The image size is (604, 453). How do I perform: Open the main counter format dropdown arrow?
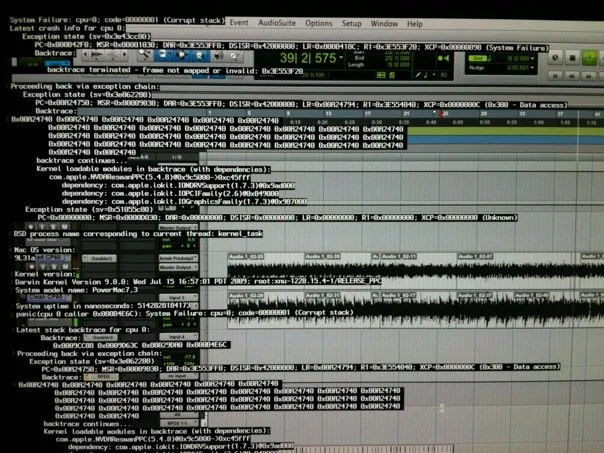tap(341, 58)
